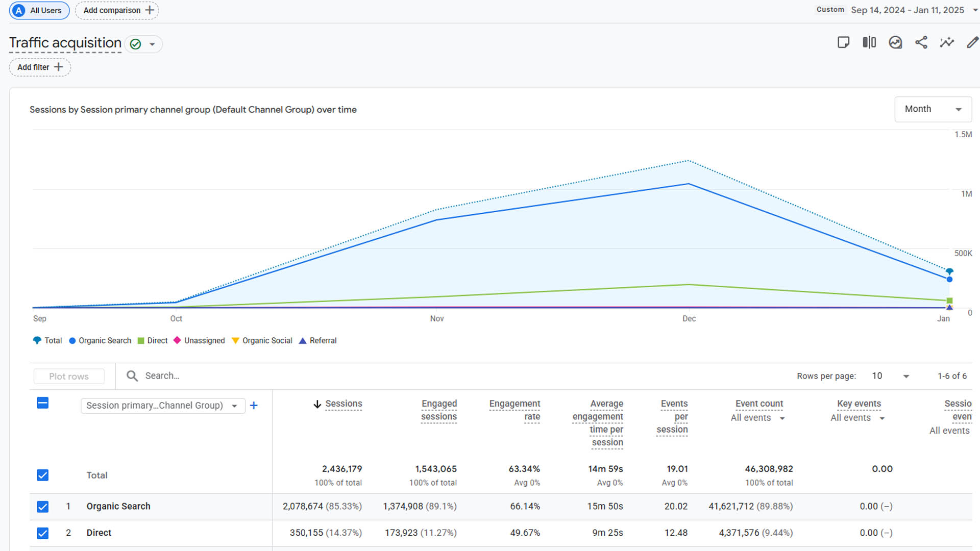
Task: Click the 350,155 (14.37%) sessions cell
Action: [x=326, y=533]
